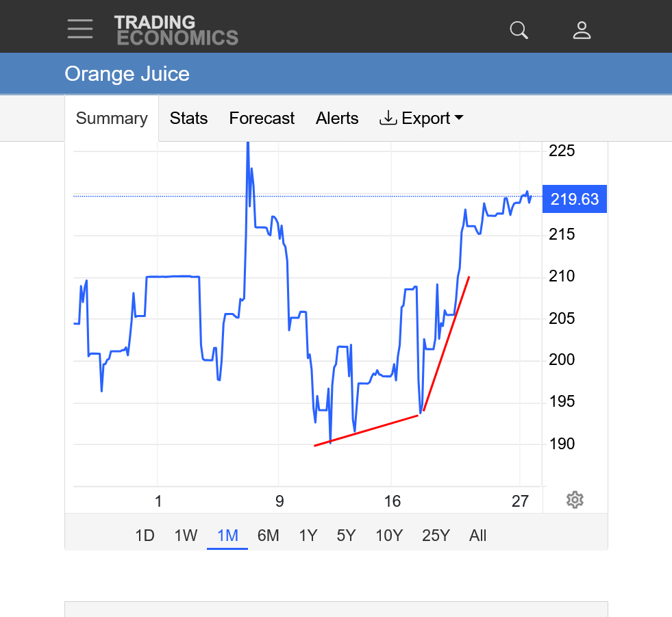Screen dimensions: 672x617
Task: Open chart settings gear icon
Action: (x=575, y=500)
